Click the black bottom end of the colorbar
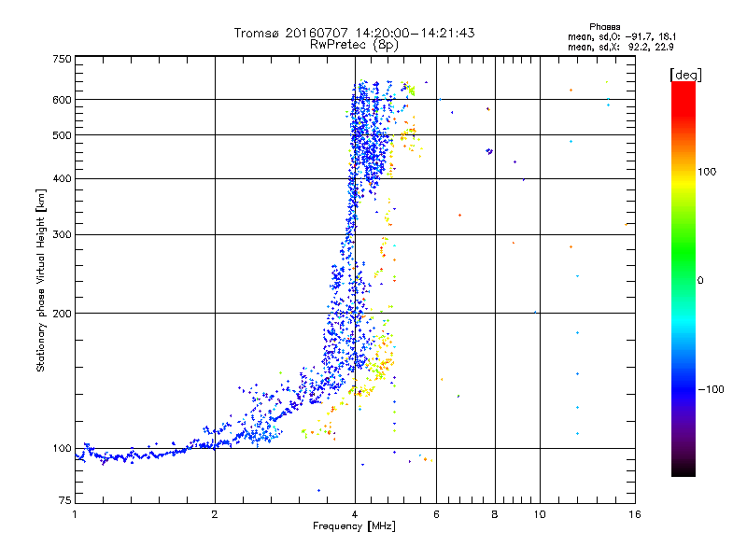This screenshot has height=560, width=747. 684,469
